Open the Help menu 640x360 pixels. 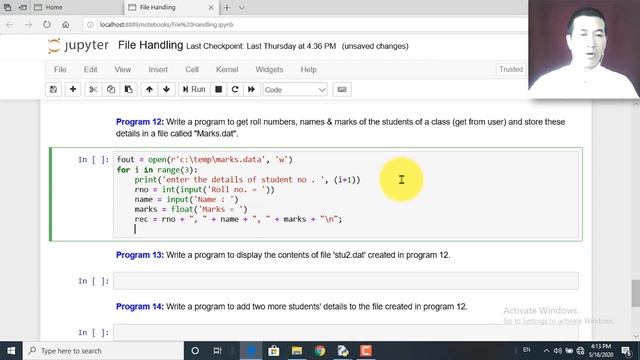tap(309, 69)
